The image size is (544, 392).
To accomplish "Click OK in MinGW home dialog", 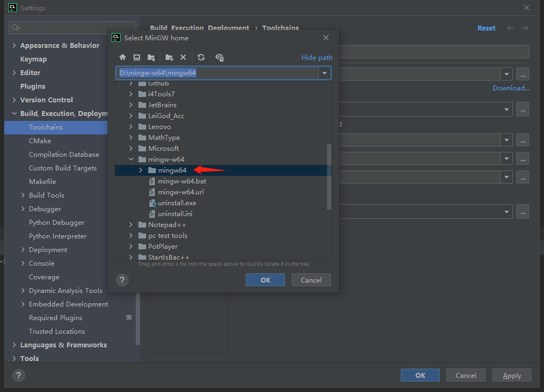I will (x=265, y=280).
